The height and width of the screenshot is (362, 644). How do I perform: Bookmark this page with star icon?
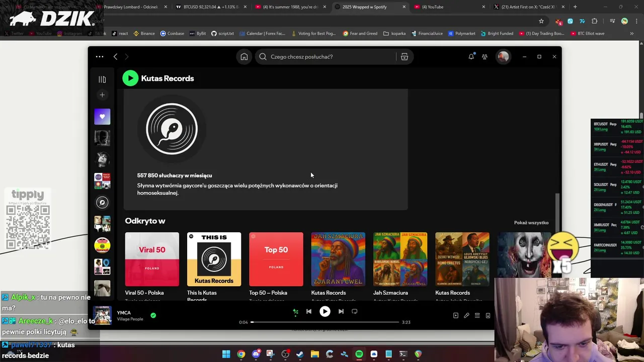tap(541, 21)
